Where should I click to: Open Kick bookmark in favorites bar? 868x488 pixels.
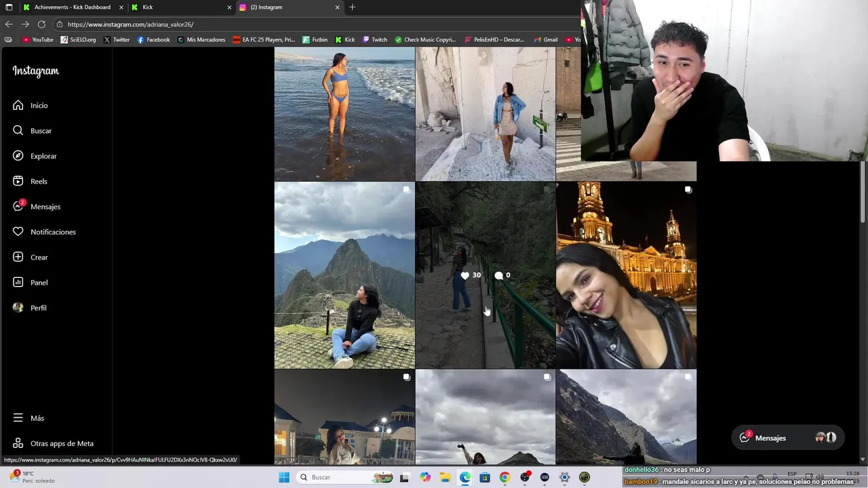pos(345,40)
